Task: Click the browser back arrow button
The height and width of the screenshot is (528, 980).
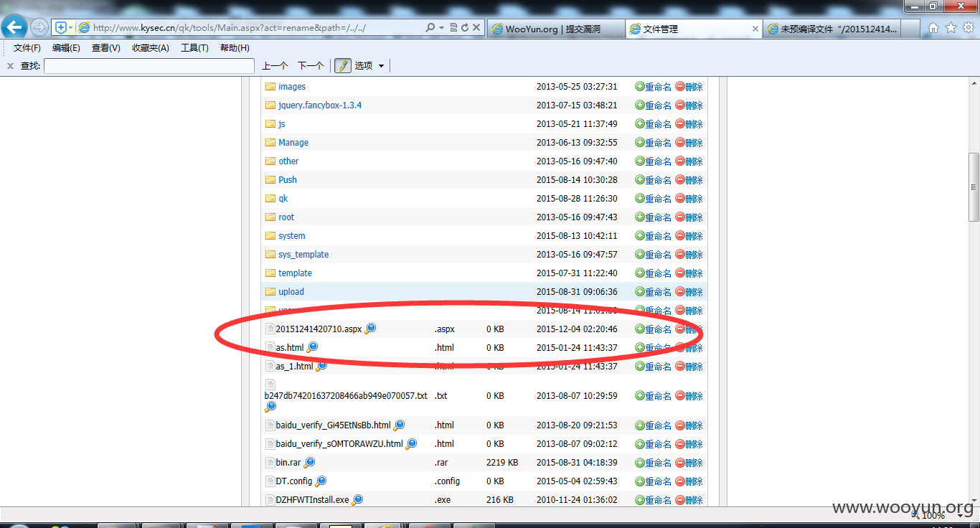Action: (x=15, y=27)
